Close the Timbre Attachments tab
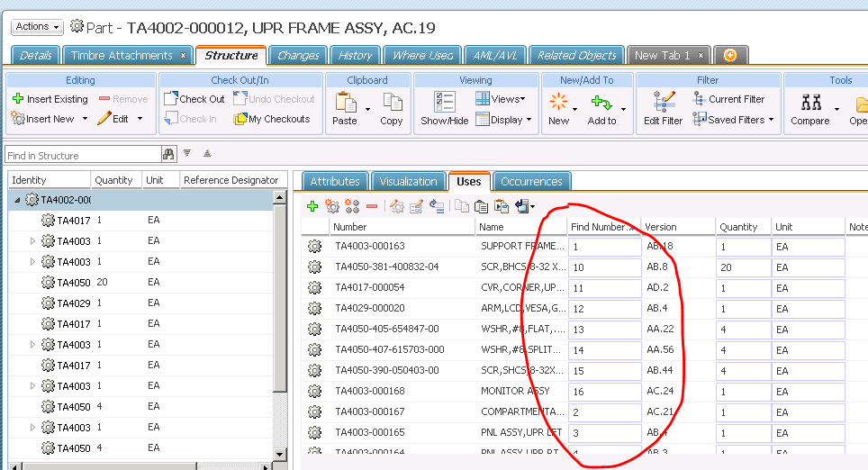This screenshot has height=470, width=868. [x=184, y=56]
